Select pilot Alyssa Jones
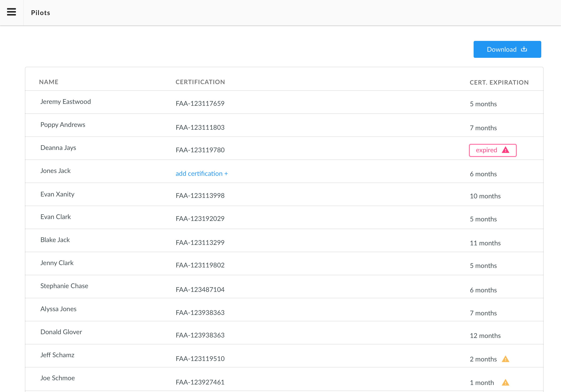The width and height of the screenshot is (561, 392). [x=58, y=309]
